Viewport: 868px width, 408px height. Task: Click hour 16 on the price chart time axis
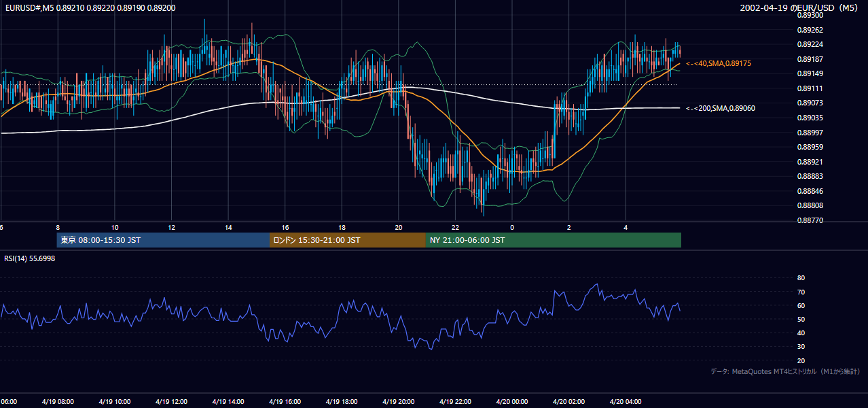285,227
